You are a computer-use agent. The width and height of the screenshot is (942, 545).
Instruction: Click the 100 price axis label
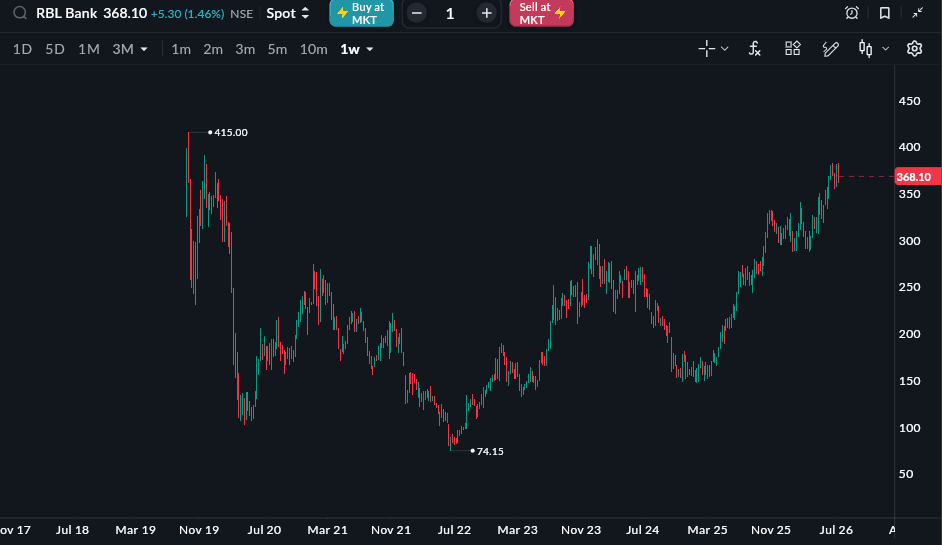pos(910,428)
